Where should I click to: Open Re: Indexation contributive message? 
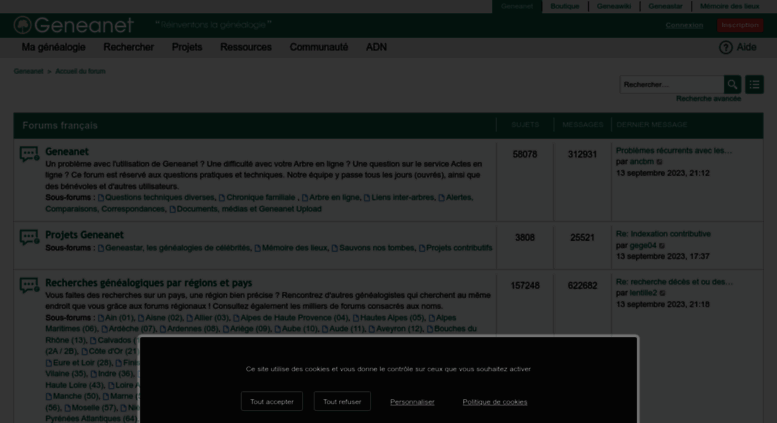pyautogui.click(x=663, y=234)
